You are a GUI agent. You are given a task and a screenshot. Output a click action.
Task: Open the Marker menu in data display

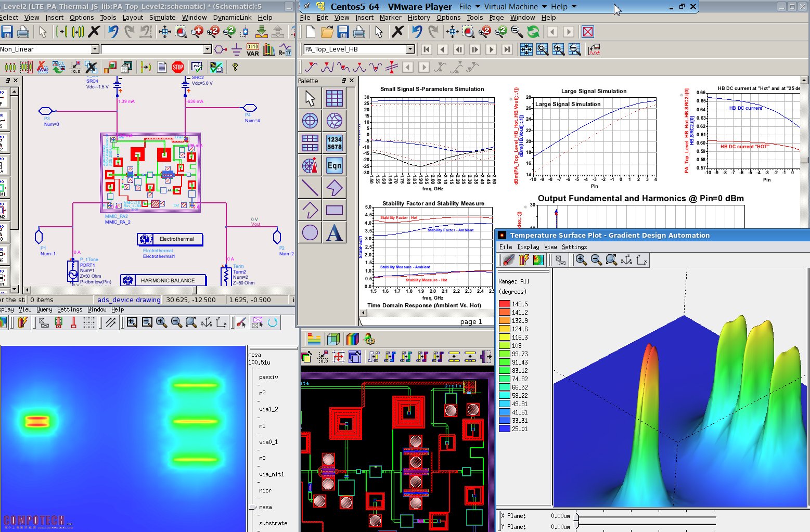click(390, 17)
